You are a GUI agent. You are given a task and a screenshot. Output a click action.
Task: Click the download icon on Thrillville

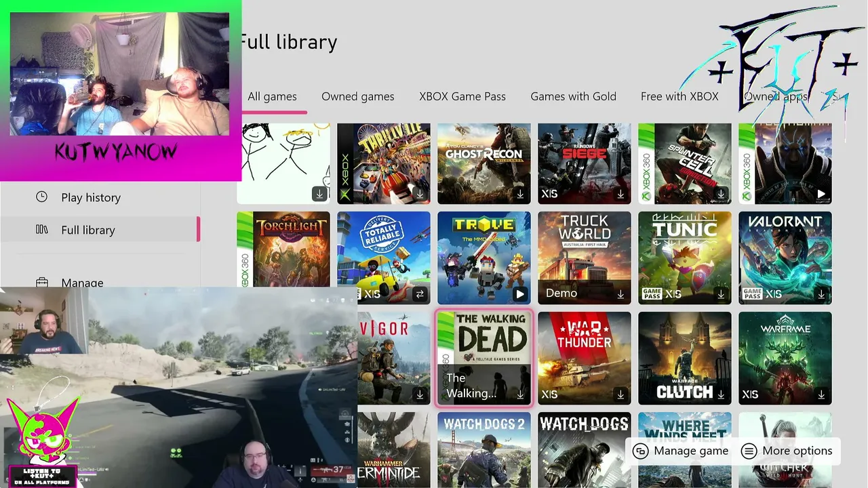coord(420,194)
